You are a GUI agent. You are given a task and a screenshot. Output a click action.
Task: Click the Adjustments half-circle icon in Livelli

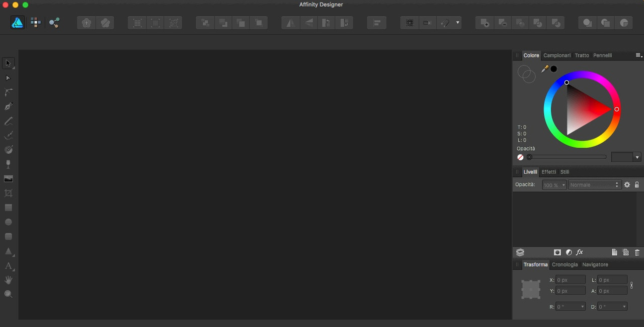[569, 252]
